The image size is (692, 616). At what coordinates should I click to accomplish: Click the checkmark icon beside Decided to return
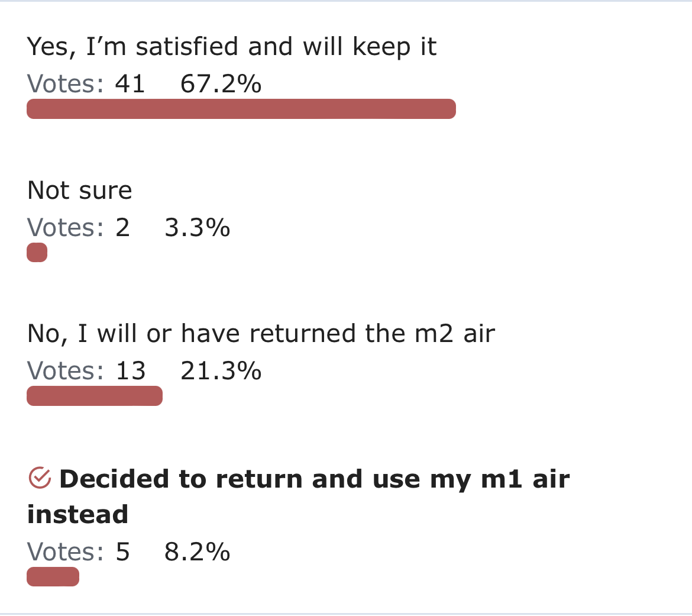click(x=40, y=478)
